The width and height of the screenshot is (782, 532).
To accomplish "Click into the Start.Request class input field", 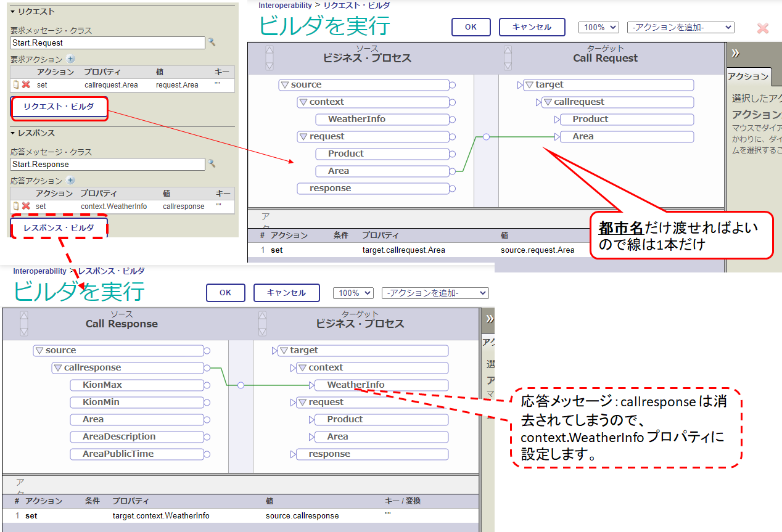I will 108,43.
